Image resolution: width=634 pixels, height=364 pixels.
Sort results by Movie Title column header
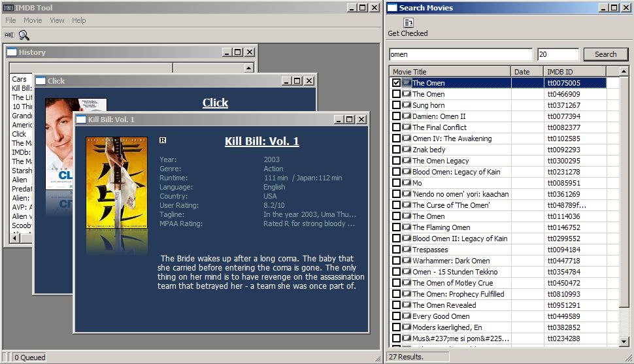(450, 72)
